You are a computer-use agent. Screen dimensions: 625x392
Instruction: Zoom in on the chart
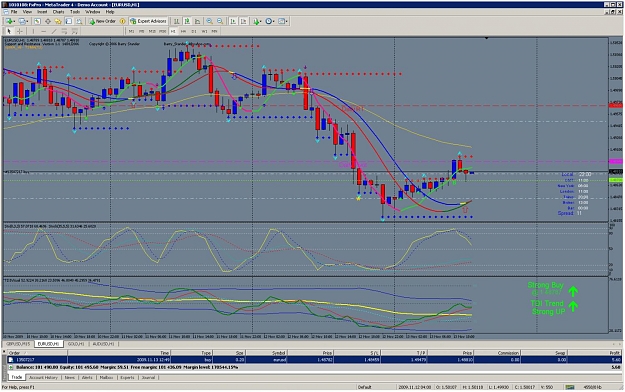[x=209, y=21]
